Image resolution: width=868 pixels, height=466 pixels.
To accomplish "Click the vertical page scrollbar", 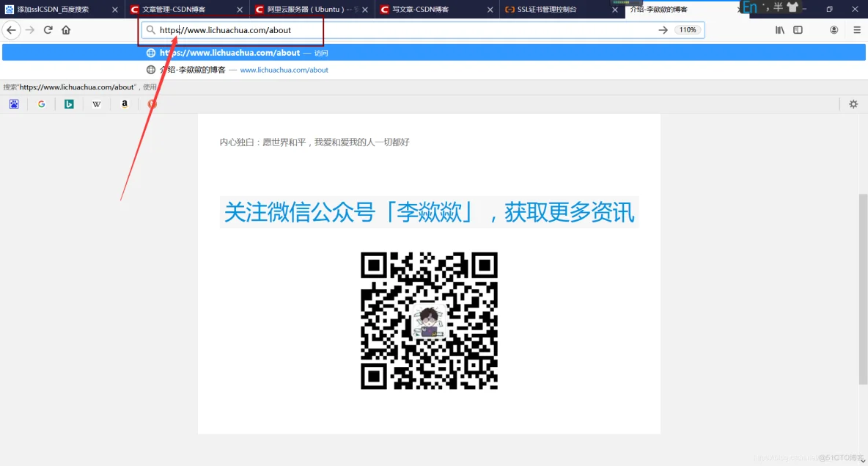I will pyautogui.click(x=863, y=288).
